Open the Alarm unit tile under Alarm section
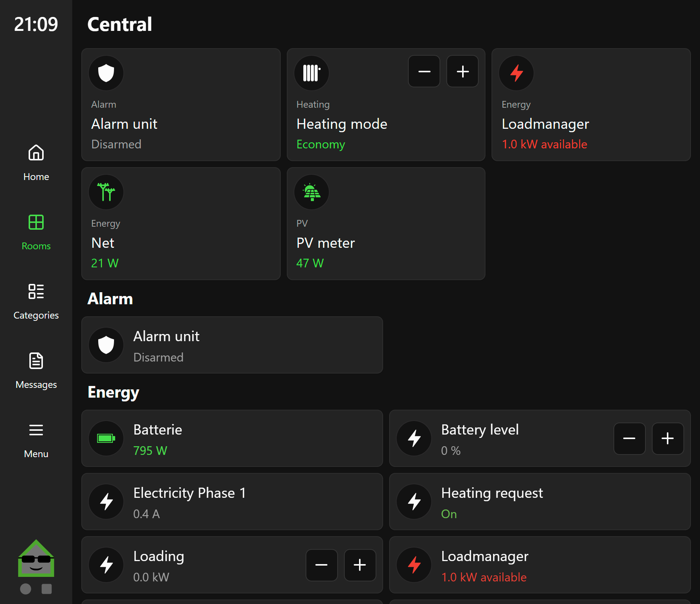 click(x=232, y=345)
